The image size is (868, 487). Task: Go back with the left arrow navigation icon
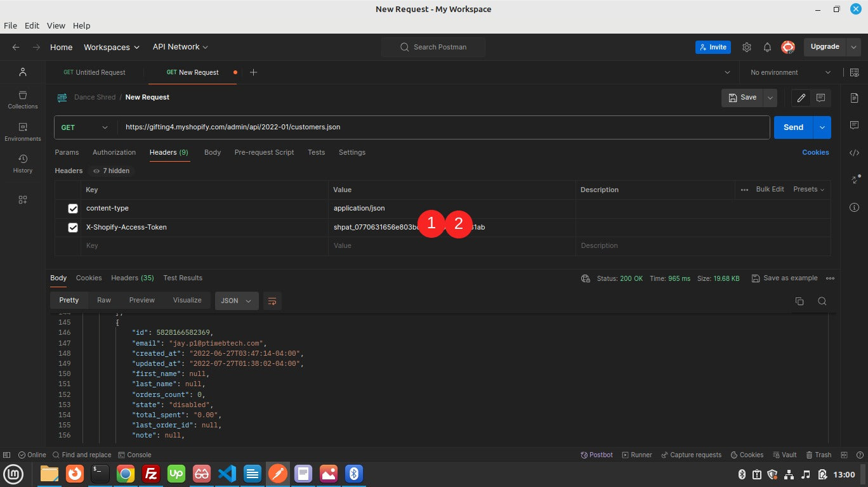point(16,47)
